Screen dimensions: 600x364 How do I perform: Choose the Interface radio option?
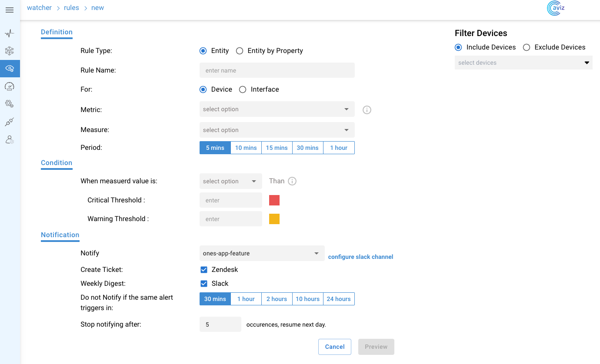coord(243,89)
